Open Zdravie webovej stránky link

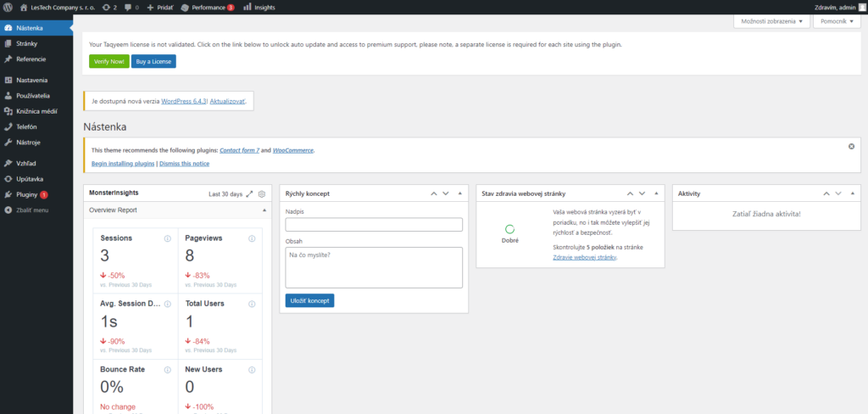(585, 257)
